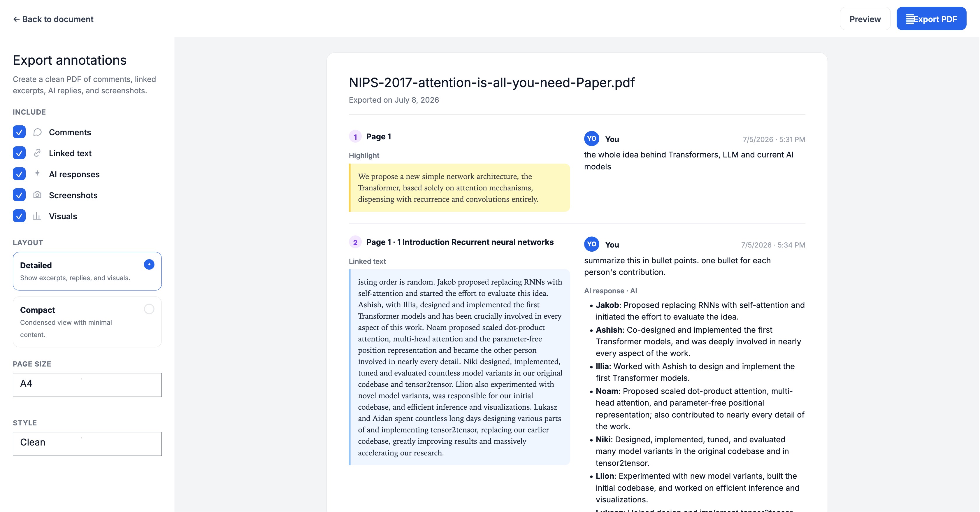Screen dimensions: 980x512
Task: Click annotation number 1 badge
Action: pos(355,137)
